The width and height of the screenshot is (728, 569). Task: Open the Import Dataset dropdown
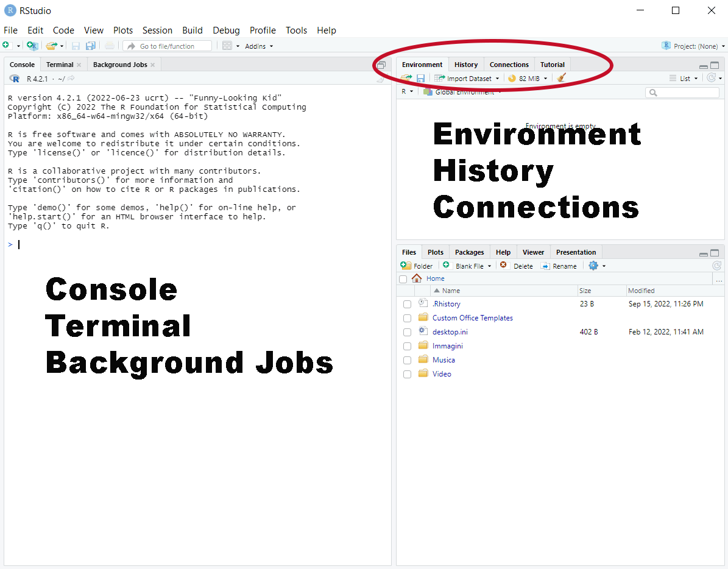coord(468,78)
